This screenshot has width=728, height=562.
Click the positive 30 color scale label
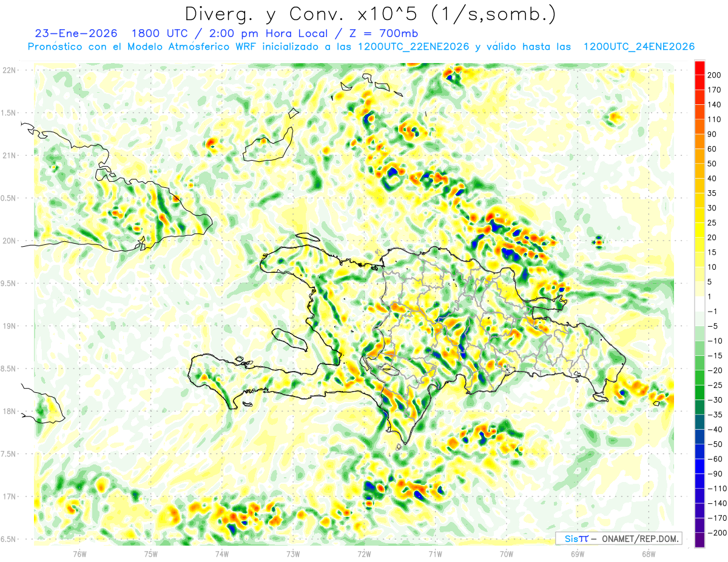pyautogui.click(x=713, y=208)
